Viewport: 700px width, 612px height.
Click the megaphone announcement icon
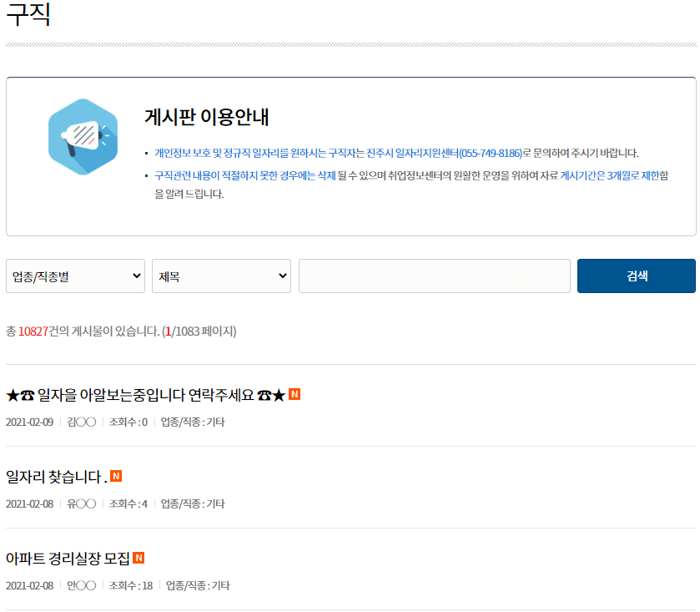coord(82,135)
